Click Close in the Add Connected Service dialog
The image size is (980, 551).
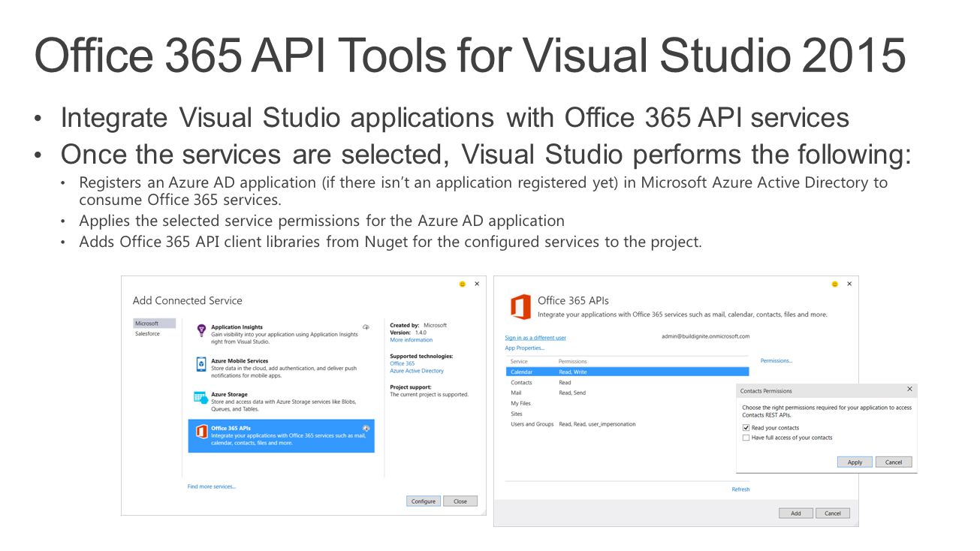pos(460,501)
